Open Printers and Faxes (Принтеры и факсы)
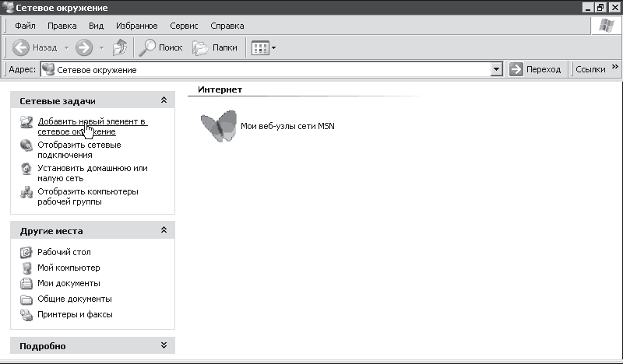The image size is (623, 364). click(x=26, y=315)
